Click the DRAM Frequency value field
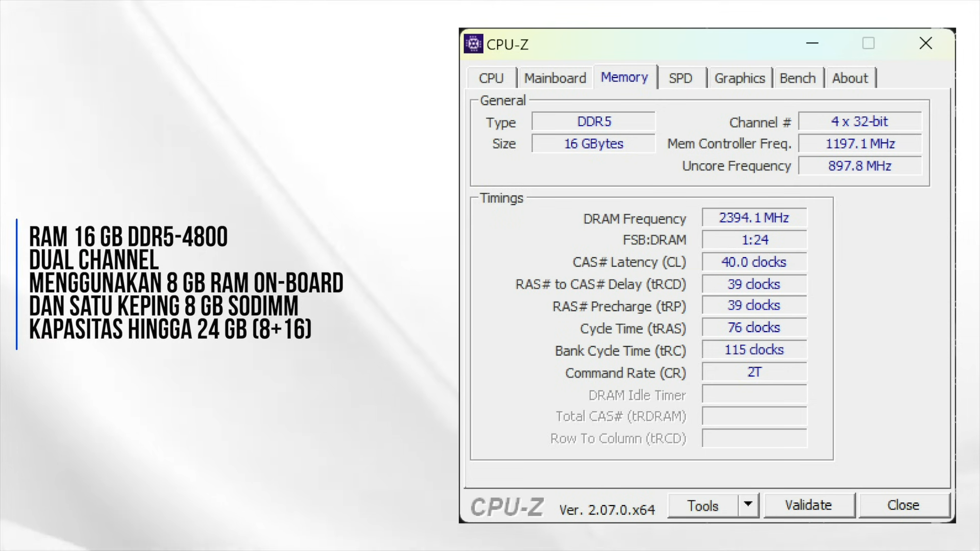The width and height of the screenshot is (980, 551). pyautogui.click(x=754, y=217)
